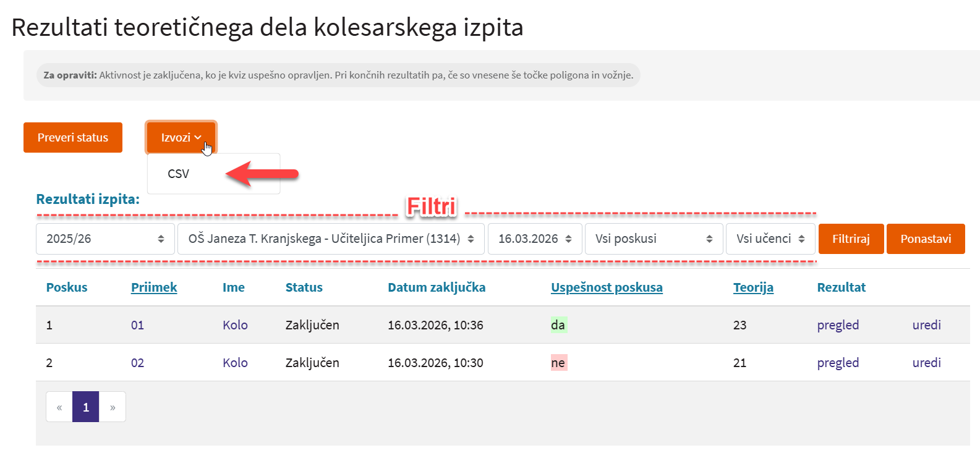Expand the Vsi učenci filter
This screenshot has height=453, width=980.
pos(770,239)
